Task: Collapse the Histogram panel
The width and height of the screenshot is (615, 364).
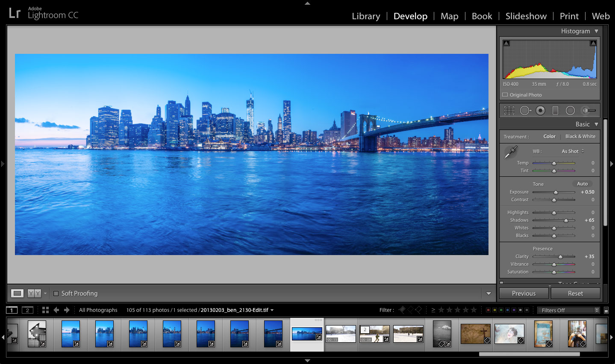Action: [x=596, y=31]
